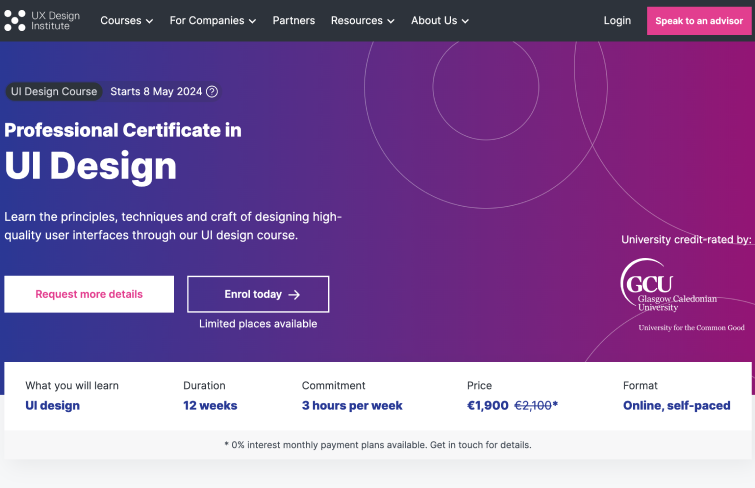
Task: Go to the Partners page
Action: (293, 21)
